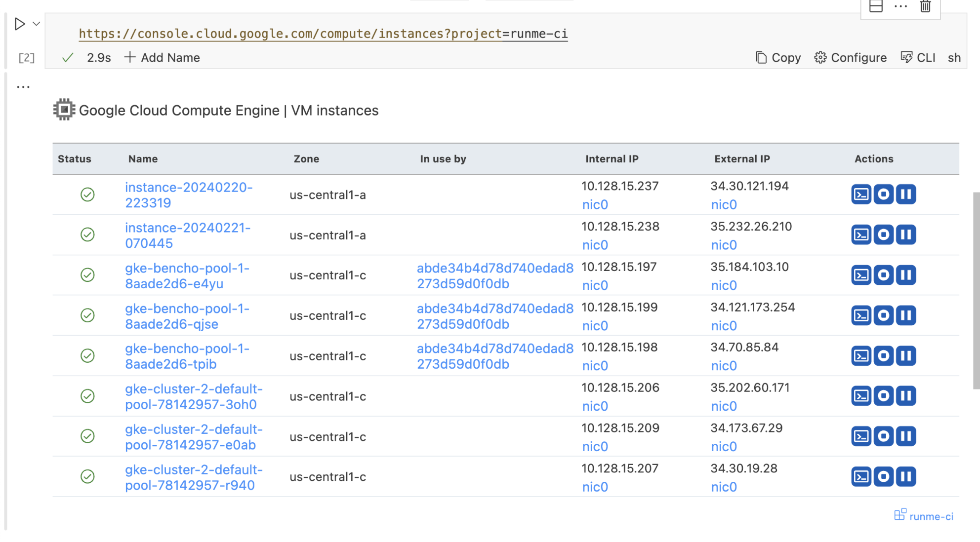Stop instance-20240220-223319
Image resolution: width=980 pixels, height=542 pixels.
[883, 194]
